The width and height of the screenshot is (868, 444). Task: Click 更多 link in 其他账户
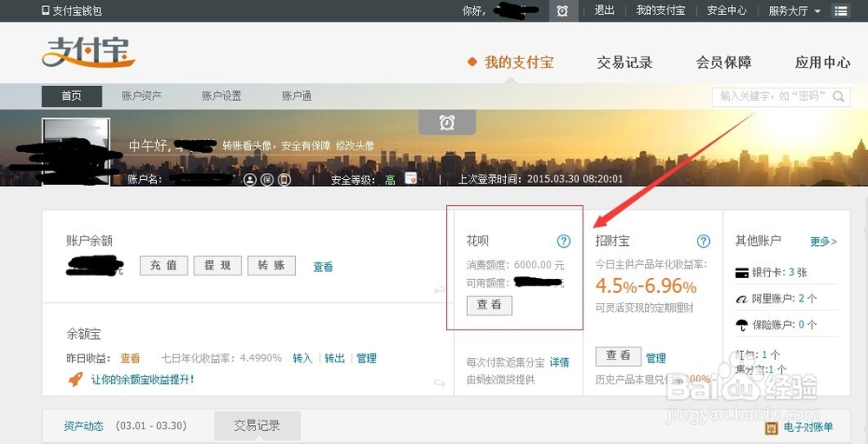(x=824, y=242)
